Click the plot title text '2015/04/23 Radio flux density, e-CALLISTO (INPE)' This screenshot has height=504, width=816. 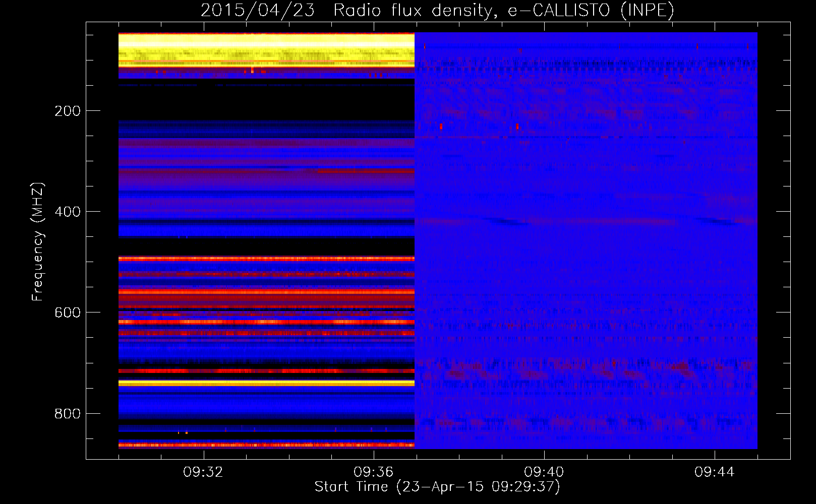[437, 10]
